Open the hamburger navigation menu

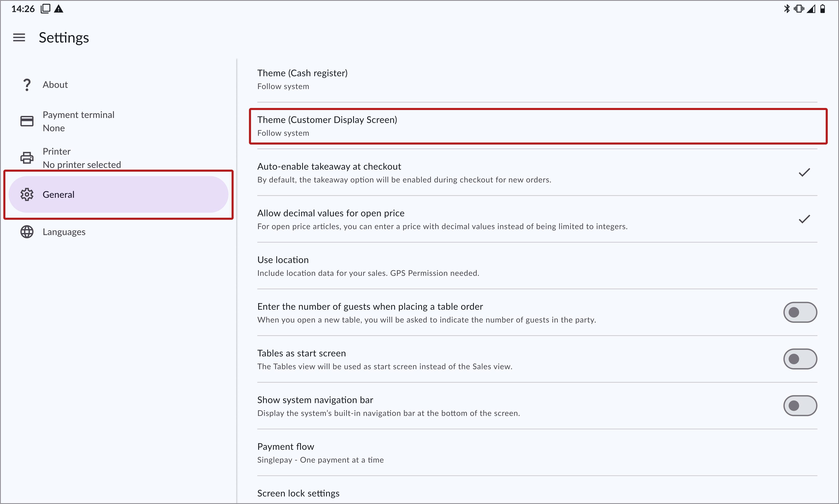[19, 37]
